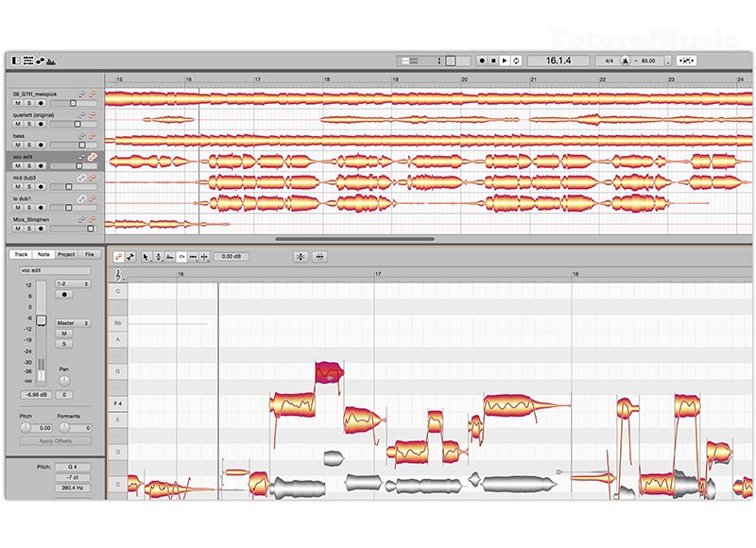Arm record button in track inspector
756x548 pixels.
(x=64, y=295)
